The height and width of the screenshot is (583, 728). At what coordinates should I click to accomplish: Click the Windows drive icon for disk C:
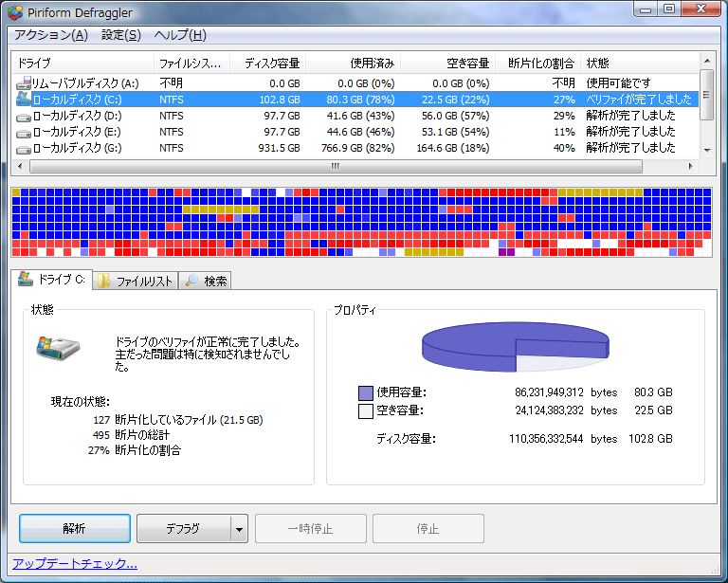coord(23,99)
